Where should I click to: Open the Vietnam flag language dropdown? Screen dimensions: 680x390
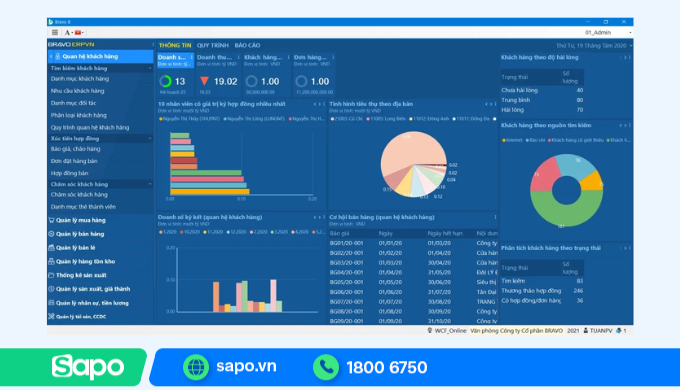coord(79,33)
